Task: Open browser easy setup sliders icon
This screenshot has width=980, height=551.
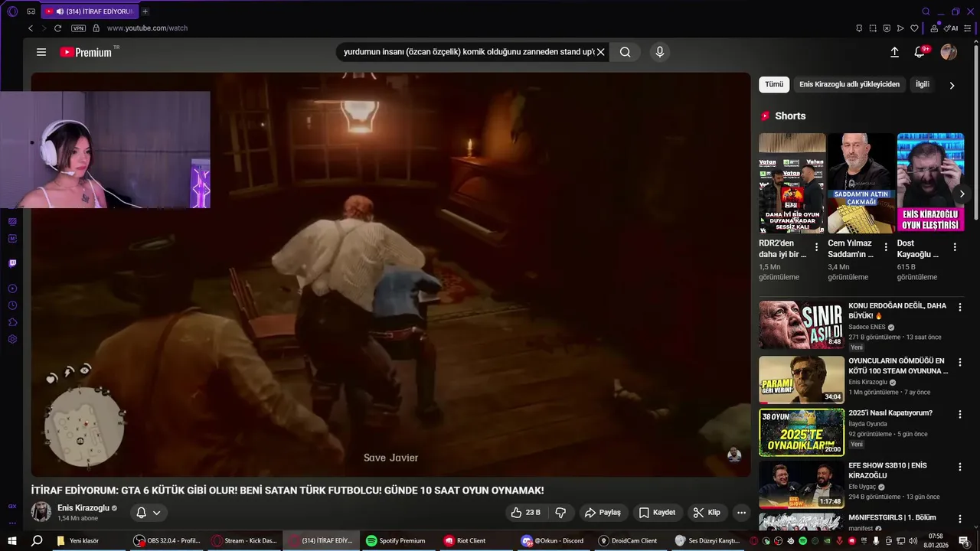Action: (969, 28)
